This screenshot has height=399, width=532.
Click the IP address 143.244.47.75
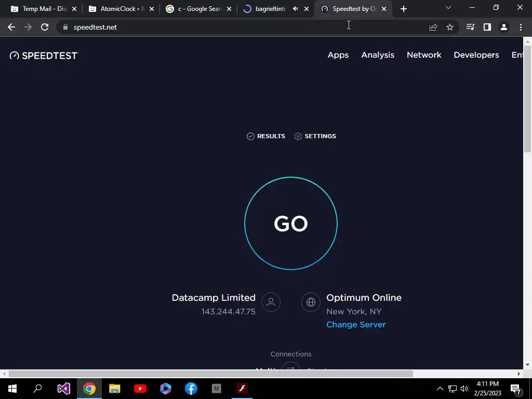pos(229,312)
